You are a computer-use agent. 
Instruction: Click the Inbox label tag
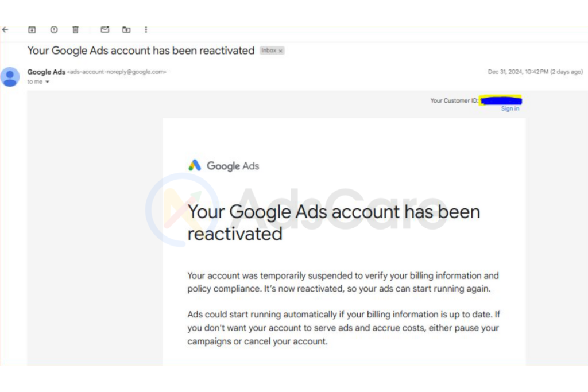tap(269, 50)
